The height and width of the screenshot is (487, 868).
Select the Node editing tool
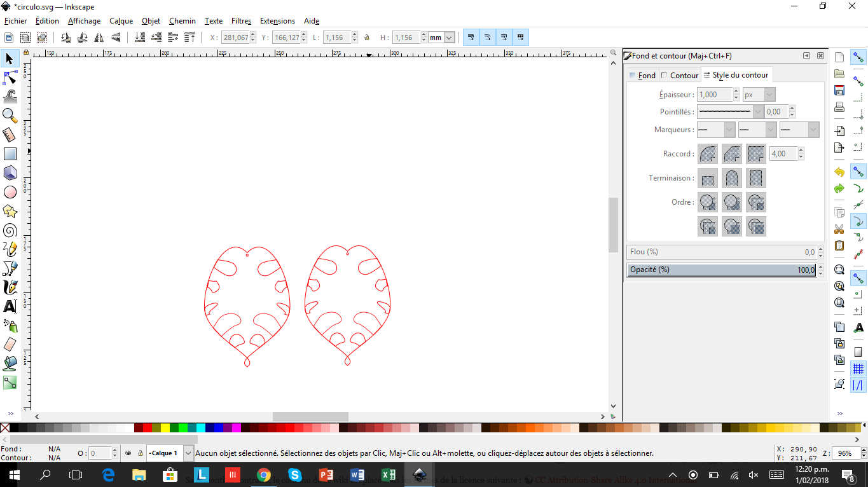10,78
